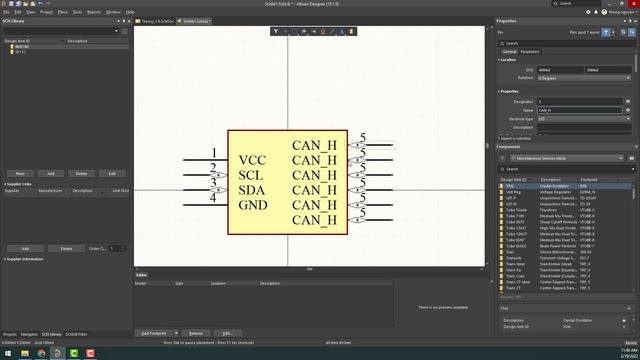Open the Reports menu

(x=93, y=12)
